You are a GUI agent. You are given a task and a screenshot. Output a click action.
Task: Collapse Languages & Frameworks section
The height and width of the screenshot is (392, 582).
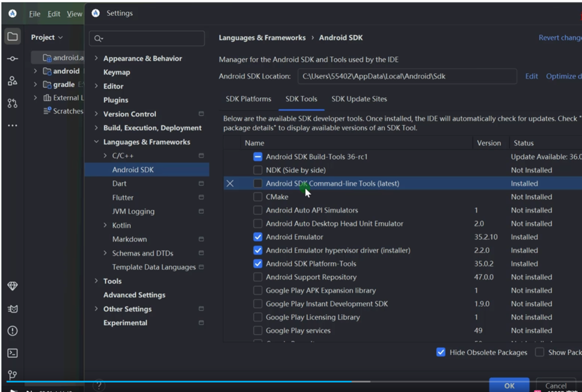point(96,142)
